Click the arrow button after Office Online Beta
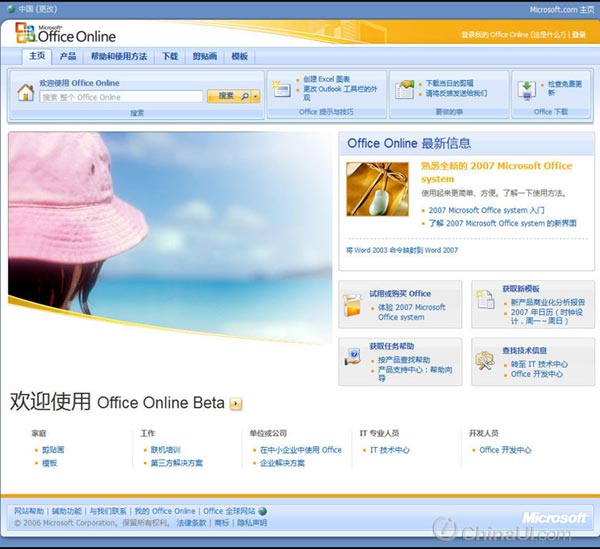This screenshot has height=549, width=600. (236, 404)
